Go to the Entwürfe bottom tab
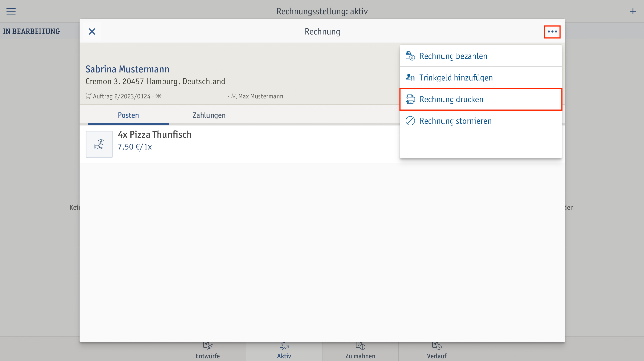Image resolution: width=644 pixels, height=361 pixels. tap(207, 351)
